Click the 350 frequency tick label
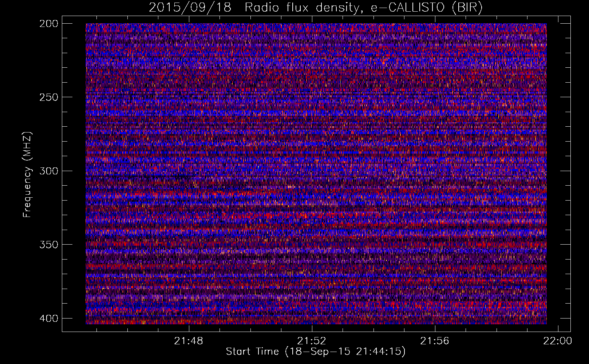The height and width of the screenshot is (364, 589). click(48, 245)
